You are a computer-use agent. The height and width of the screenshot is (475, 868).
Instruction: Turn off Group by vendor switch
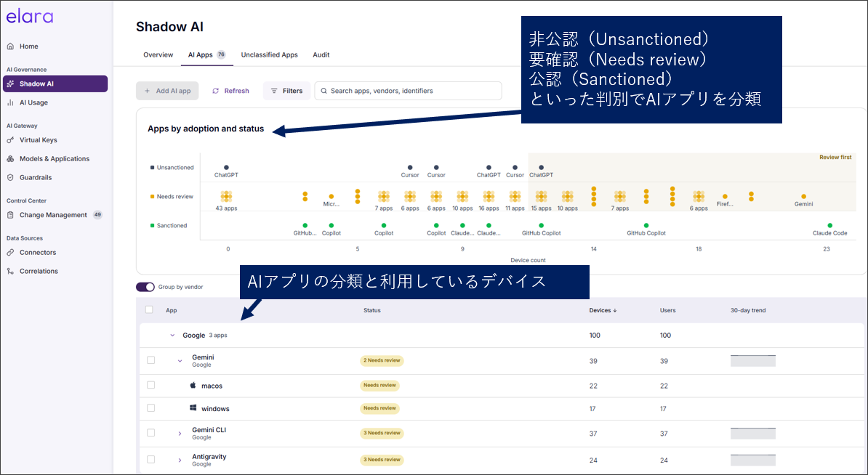pyautogui.click(x=145, y=287)
